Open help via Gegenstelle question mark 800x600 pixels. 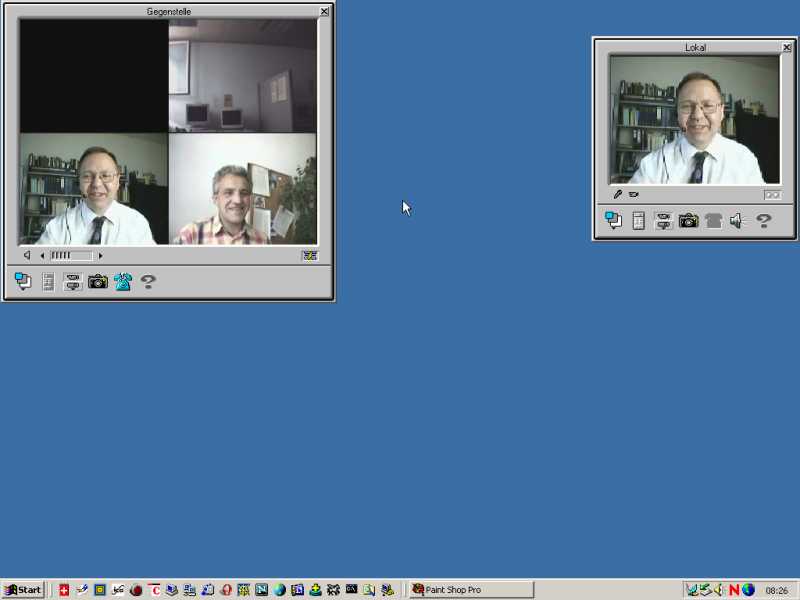(148, 281)
